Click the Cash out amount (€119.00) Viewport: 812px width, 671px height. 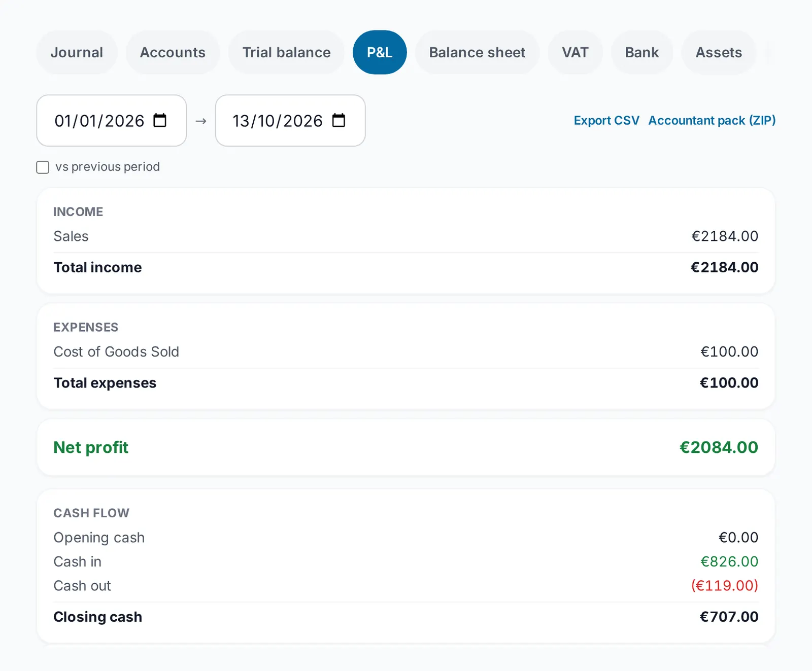(x=725, y=586)
